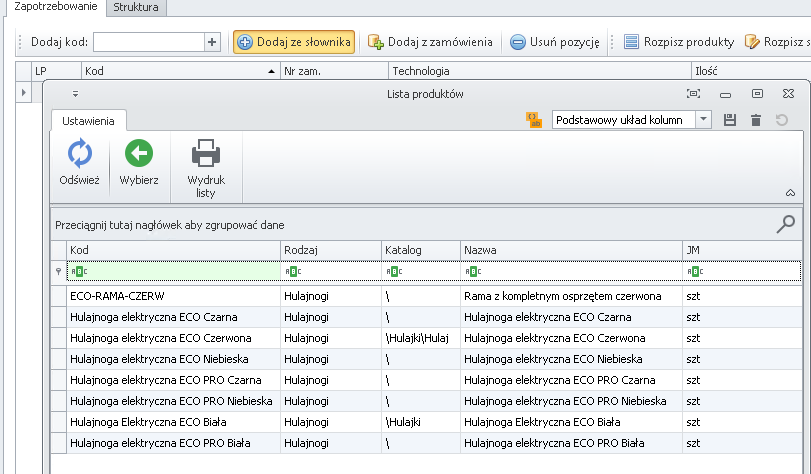Select Hulajnoga elektryczna ECO Czerwona code cell
The image size is (811, 474).
click(x=174, y=338)
